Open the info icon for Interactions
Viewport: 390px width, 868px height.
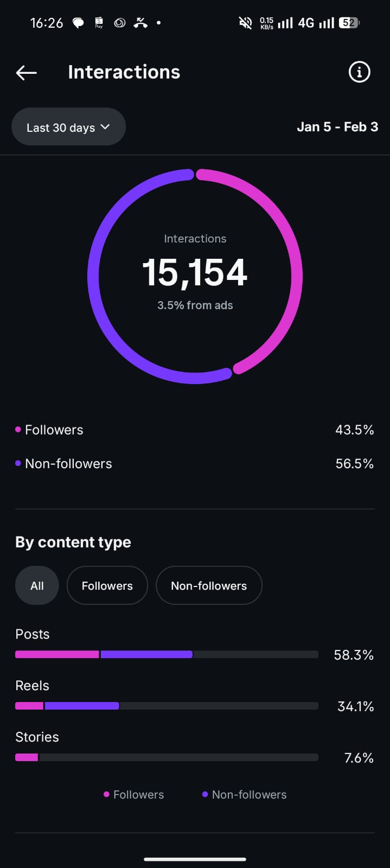point(359,72)
